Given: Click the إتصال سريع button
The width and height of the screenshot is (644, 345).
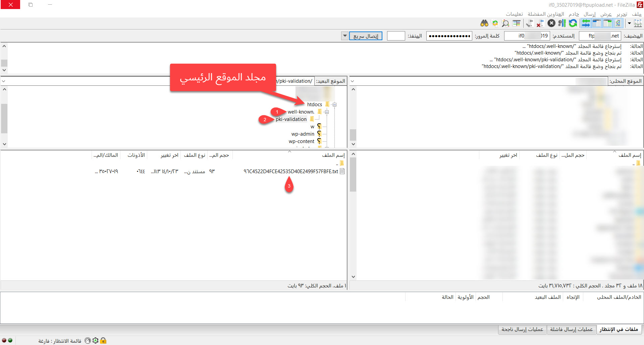Looking at the screenshot, I should (x=366, y=36).
